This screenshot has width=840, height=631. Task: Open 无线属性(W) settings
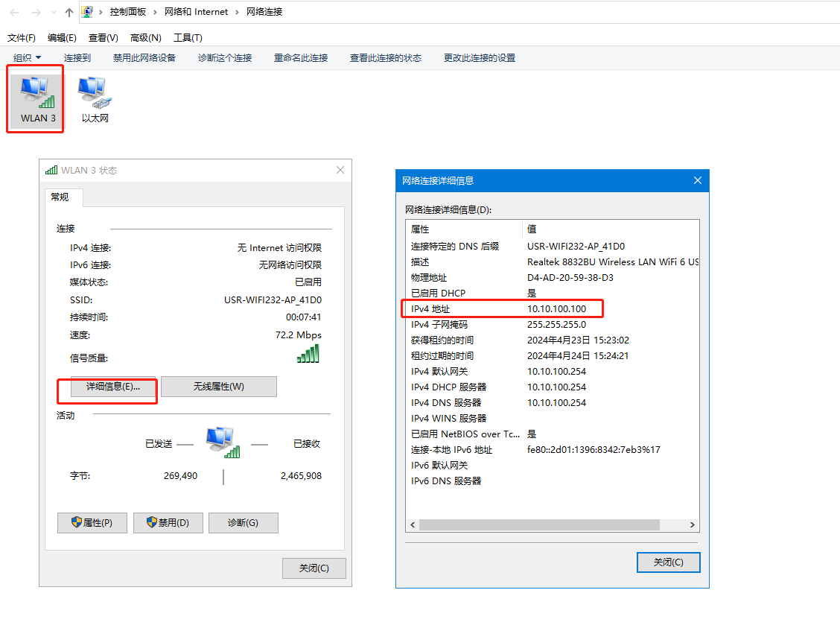(218, 387)
